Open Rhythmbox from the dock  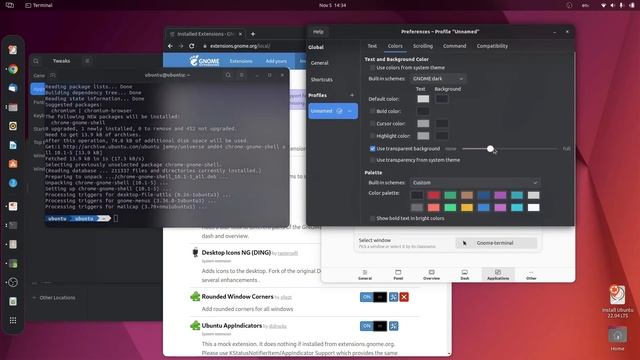pyautogui.click(x=13, y=126)
